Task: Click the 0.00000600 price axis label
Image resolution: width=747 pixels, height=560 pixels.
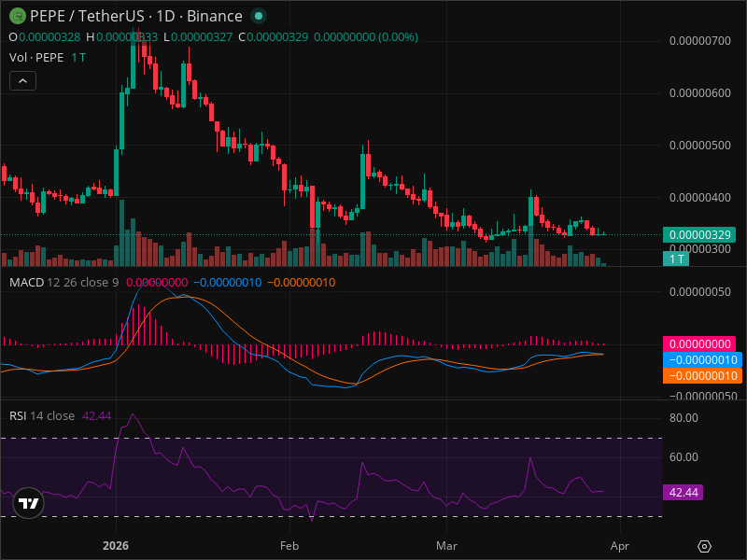Action: tap(699, 92)
